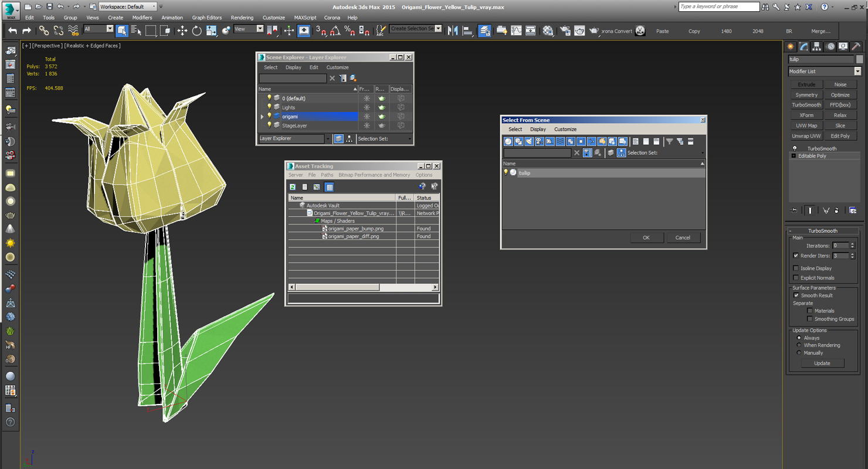Click the Asset Tracking horizontal scrollbar

tap(363, 287)
